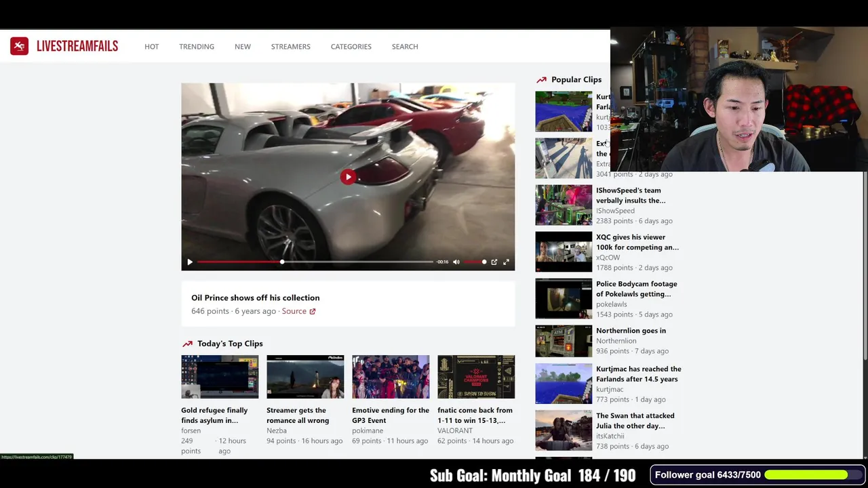The width and height of the screenshot is (868, 488).
Task: Adjust the video volume slider
Action: [475, 262]
